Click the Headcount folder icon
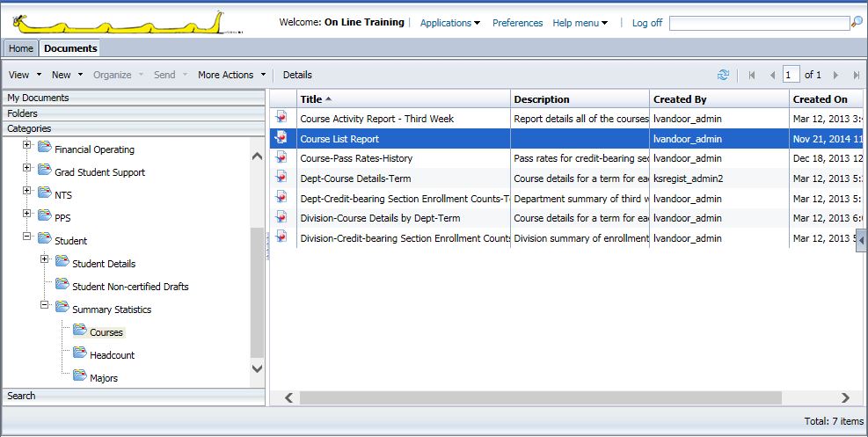The image size is (868, 437). tap(80, 353)
